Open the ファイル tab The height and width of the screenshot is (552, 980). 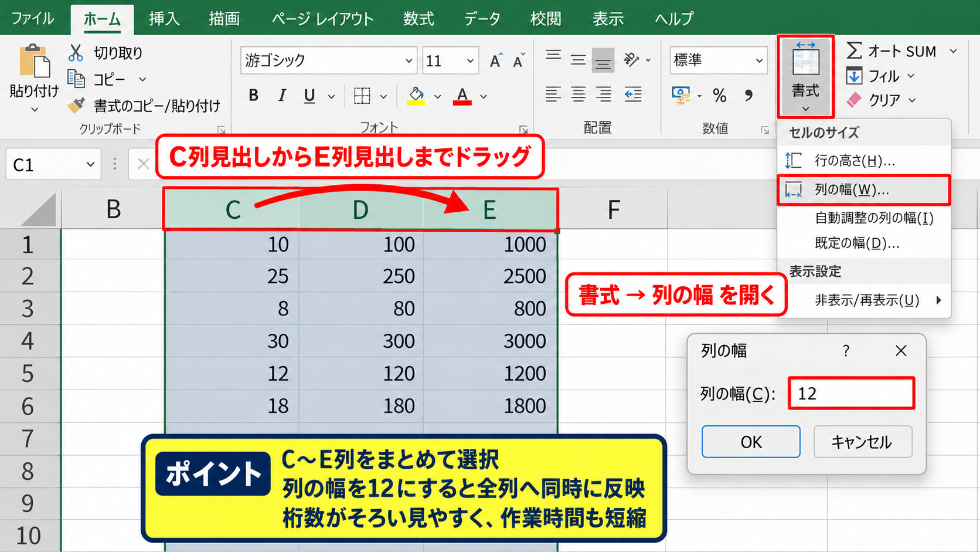33,18
